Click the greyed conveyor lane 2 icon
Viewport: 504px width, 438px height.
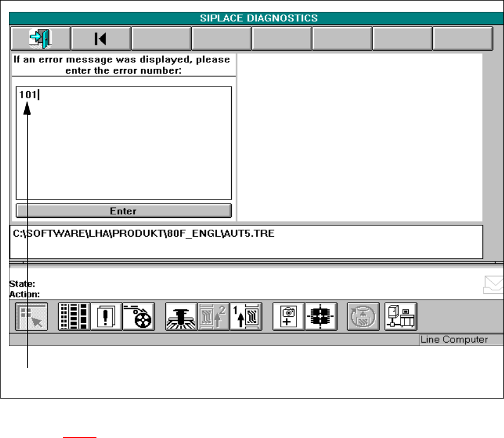(x=213, y=316)
